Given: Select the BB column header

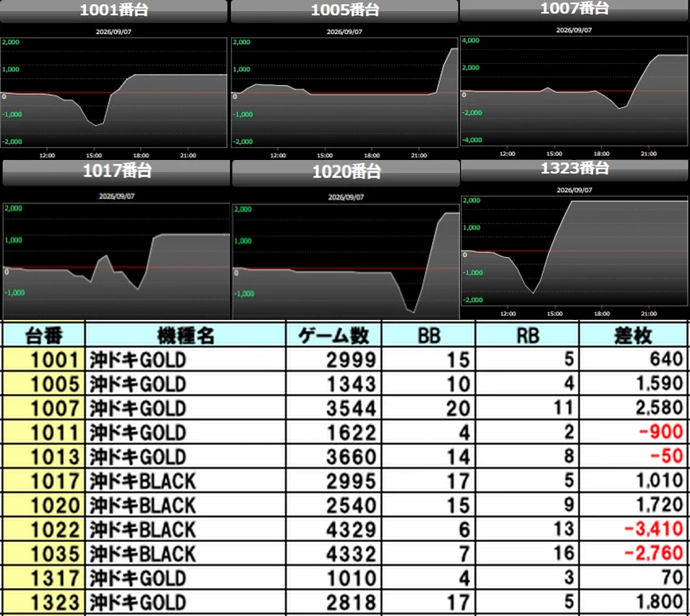Looking at the screenshot, I should click(x=429, y=336).
